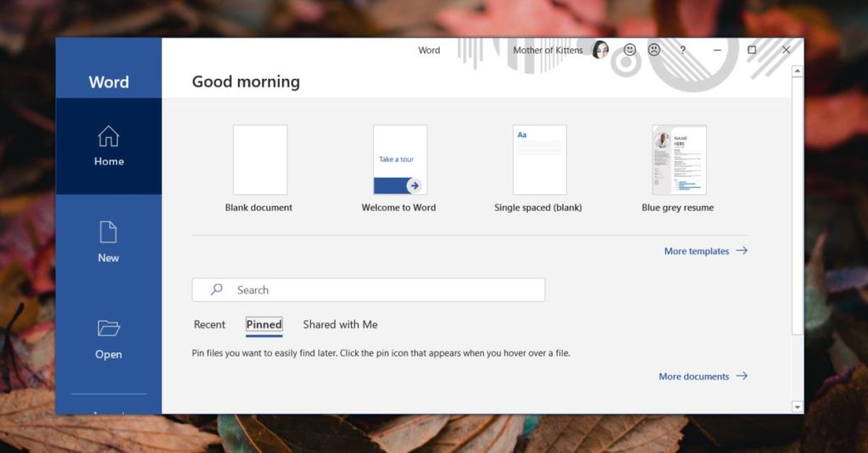Viewport: 868px width, 453px height.
Task: Click the Home icon in sidebar
Action: [x=108, y=136]
